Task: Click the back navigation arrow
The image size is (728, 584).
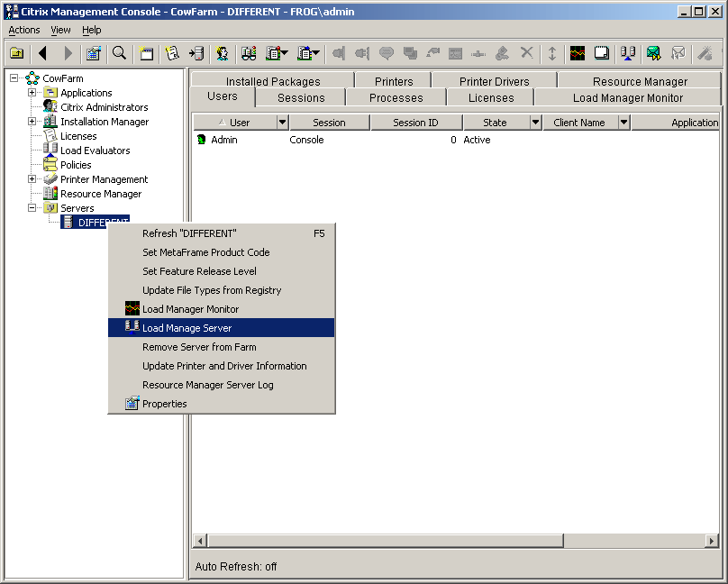Action: pos(42,53)
